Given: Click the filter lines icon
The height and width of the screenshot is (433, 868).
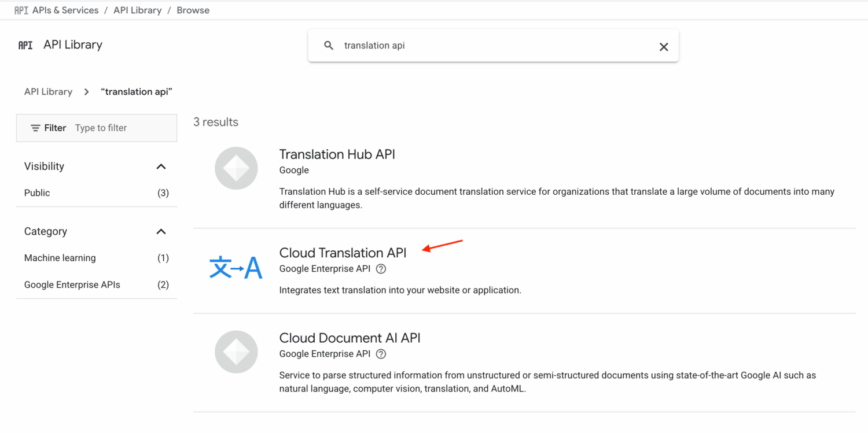Looking at the screenshot, I should click(x=35, y=128).
